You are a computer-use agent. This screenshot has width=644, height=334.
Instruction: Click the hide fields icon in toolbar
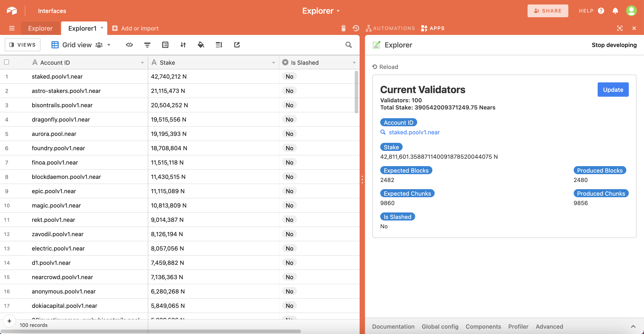[129, 45]
